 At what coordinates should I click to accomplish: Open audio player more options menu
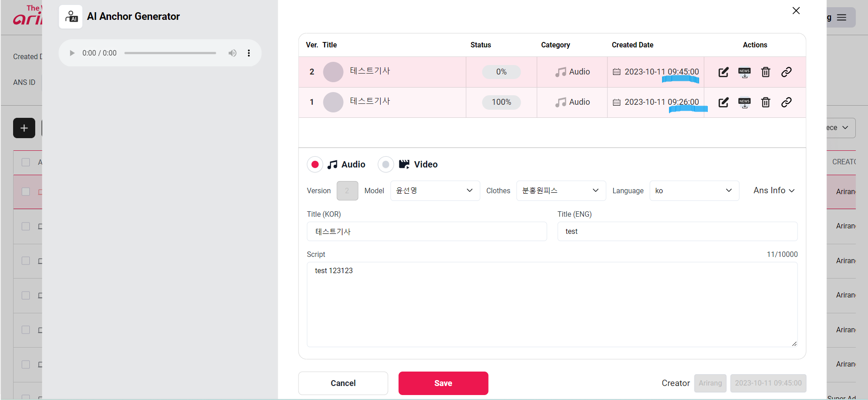pyautogui.click(x=249, y=53)
